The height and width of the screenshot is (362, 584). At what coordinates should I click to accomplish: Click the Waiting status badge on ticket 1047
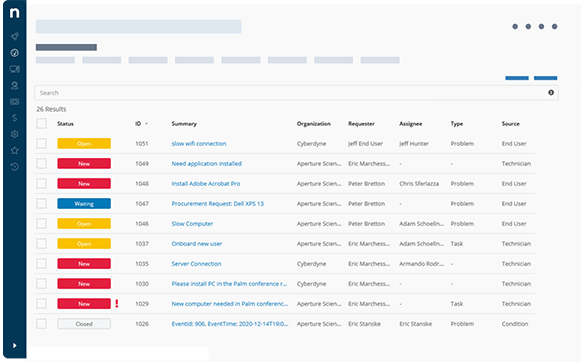[84, 203]
